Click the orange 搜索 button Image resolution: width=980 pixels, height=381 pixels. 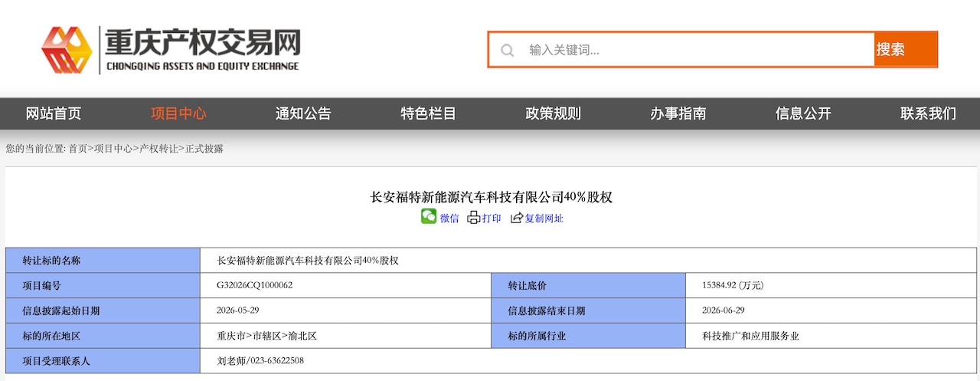905,50
